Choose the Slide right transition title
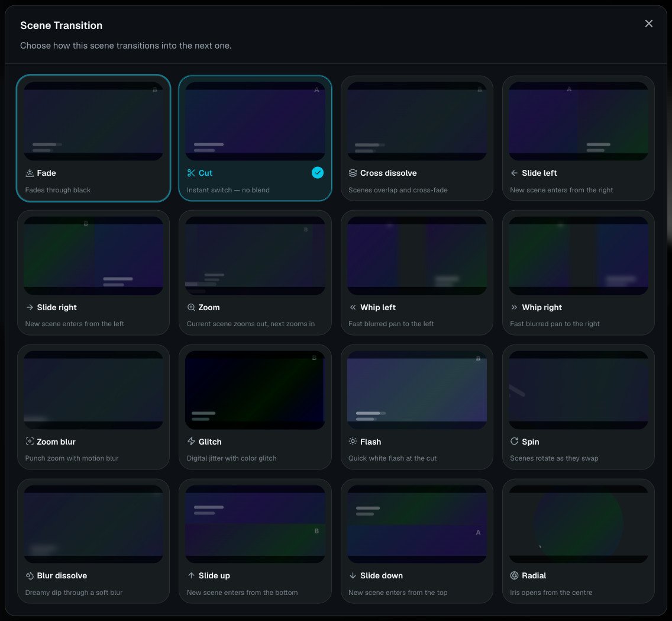 point(57,307)
